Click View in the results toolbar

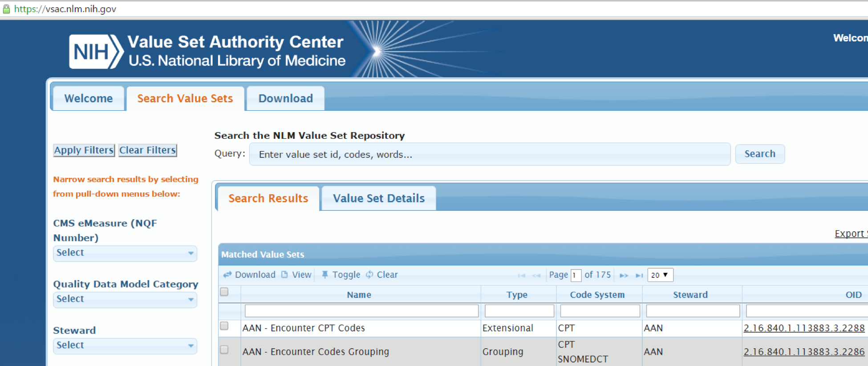point(296,275)
